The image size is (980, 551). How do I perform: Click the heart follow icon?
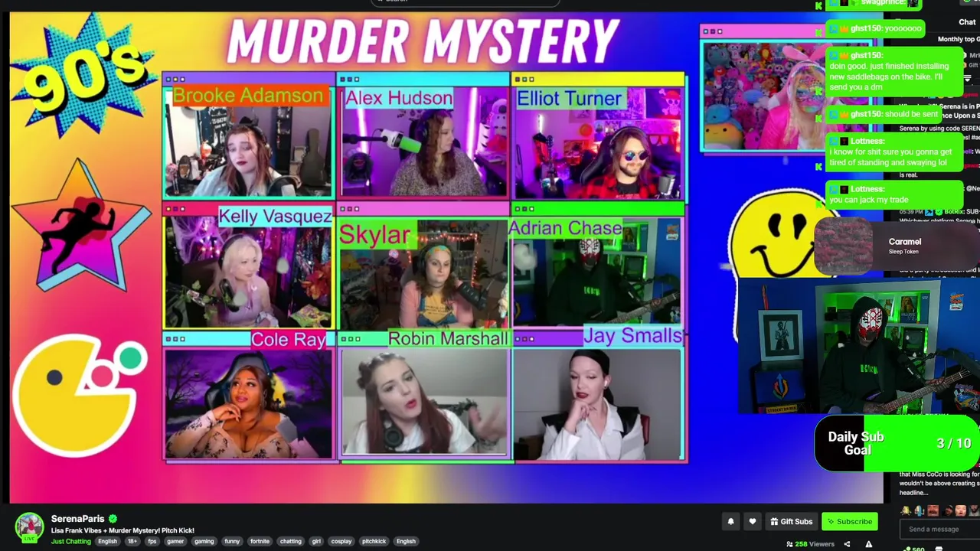[x=753, y=521]
